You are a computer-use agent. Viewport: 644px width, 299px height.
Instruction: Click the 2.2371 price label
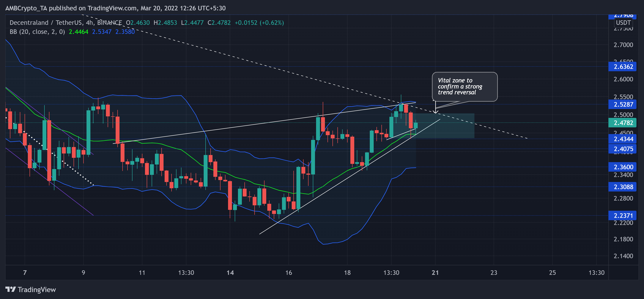point(622,216)
